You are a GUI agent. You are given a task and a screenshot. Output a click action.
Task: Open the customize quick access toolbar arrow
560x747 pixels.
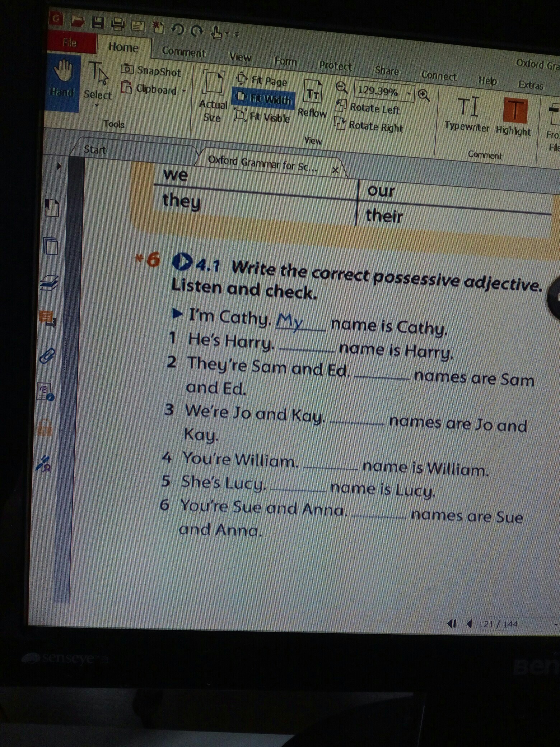(x=237, y=34)
